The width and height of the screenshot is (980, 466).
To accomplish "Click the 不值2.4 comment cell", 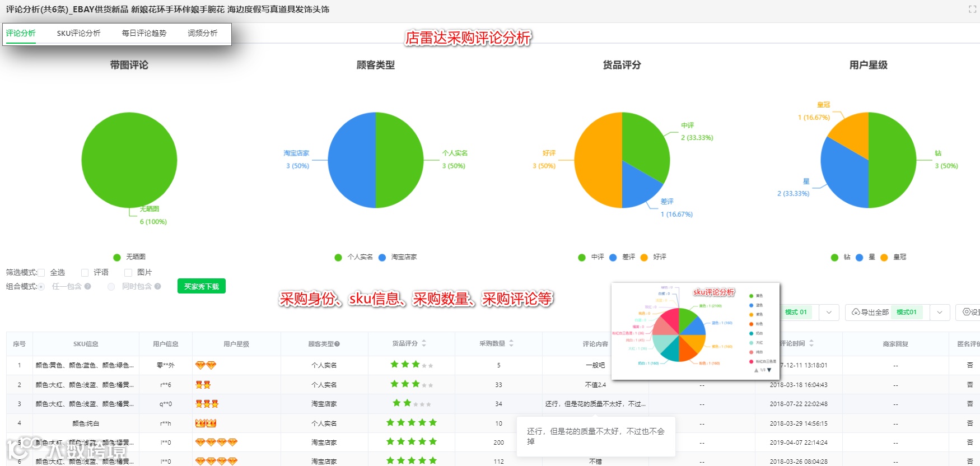I will coord(595,385).
